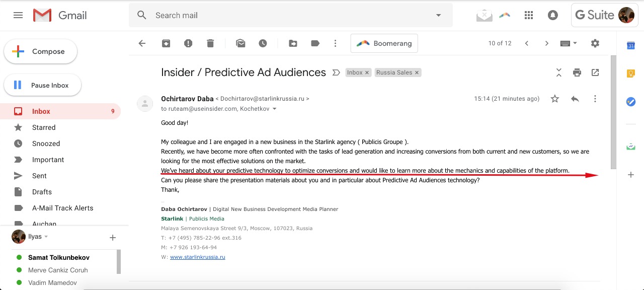The height and width of the screenshot is (290, 644).
Task: Show recipient details dropdown arrow
Action: point(274,109)
